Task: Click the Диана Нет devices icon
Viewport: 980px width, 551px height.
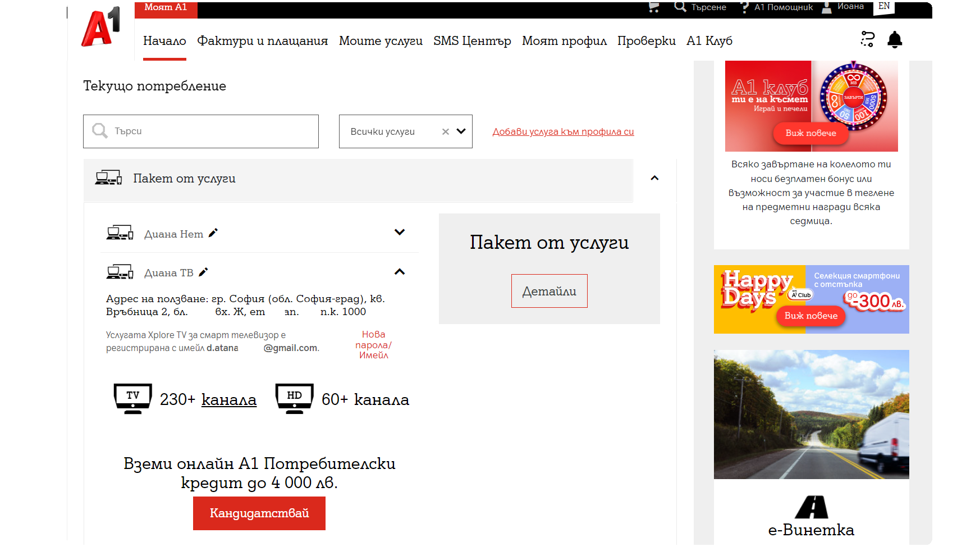Action: (120, 233)
